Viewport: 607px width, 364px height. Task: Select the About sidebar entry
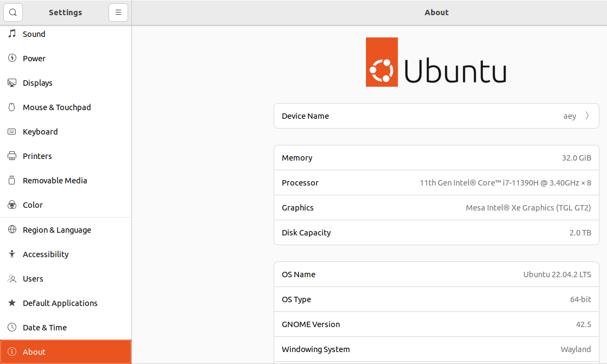click(x=66, y=352)
